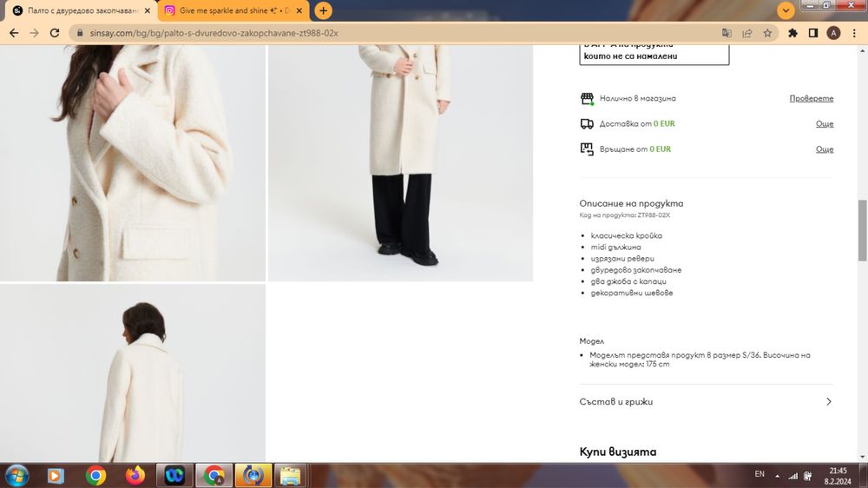Open close-up coat collar photo
The width and height of the screenshot is (868, 488).
(133, 163)
